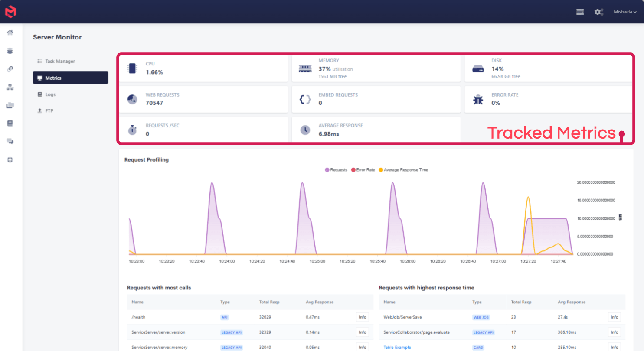Toggle Error Rate series in legend
The width and height of the screenshot is (644, 351).
(363, 170)
